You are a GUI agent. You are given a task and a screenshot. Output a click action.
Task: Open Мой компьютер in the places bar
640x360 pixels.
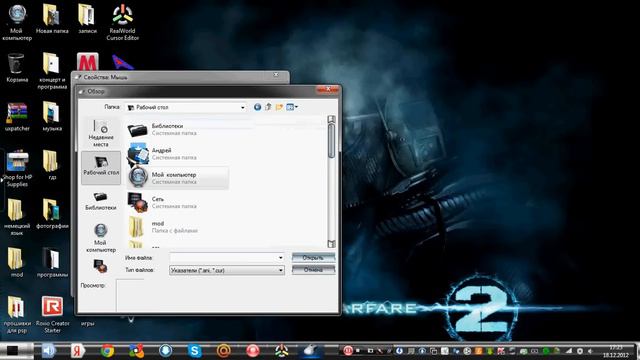coord(101,238)
